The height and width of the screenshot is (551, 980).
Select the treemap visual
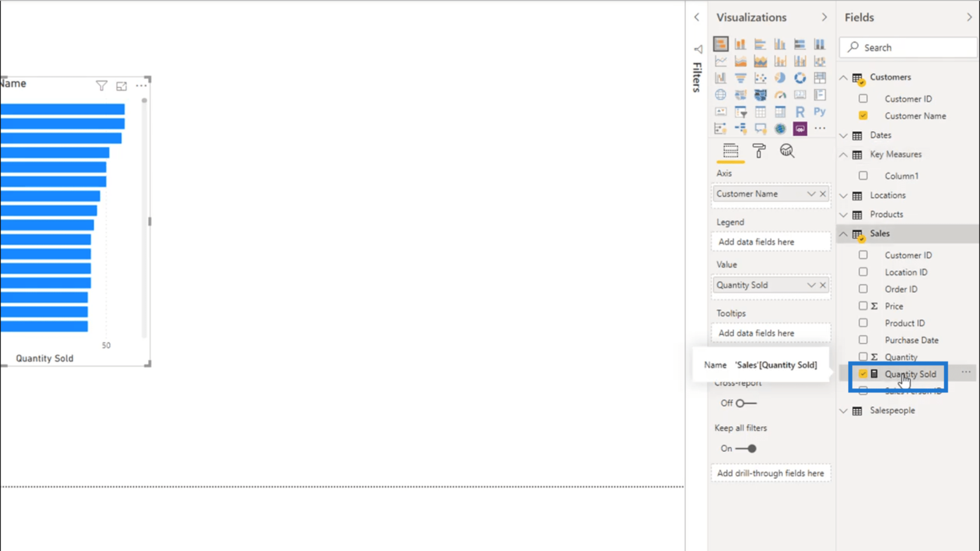click(820, 78)
